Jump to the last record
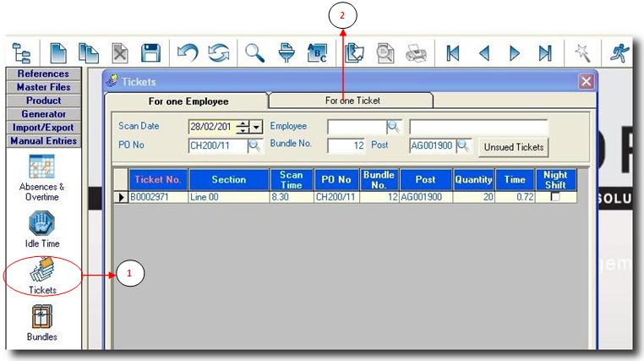The width and height of the screenshot is (644, 361). (545, 52)
